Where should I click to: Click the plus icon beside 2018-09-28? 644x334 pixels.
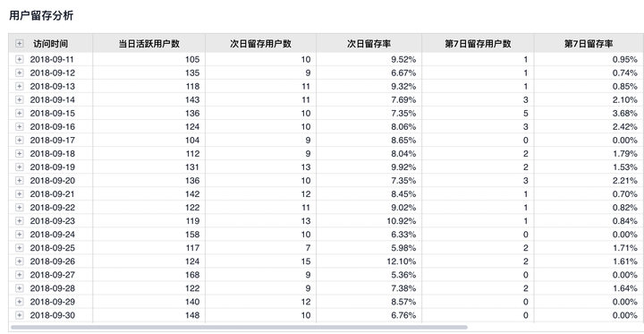(x=19, y=288)
